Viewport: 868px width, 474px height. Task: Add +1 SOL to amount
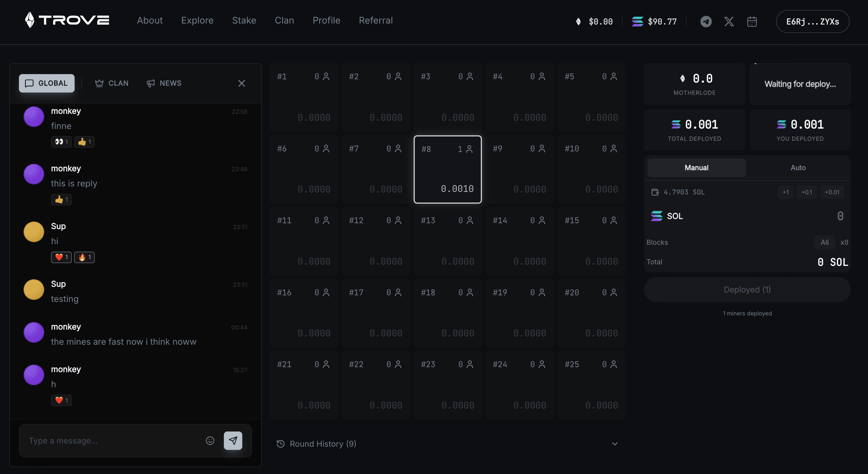click(785, 192)
